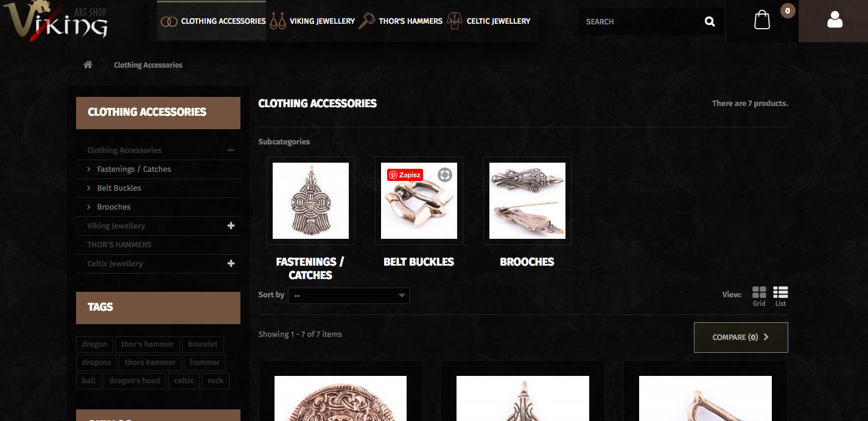Viewport: 868px width, 421px height.
Task: Click the home breadcrumb icon
Action: pos(88,65)
